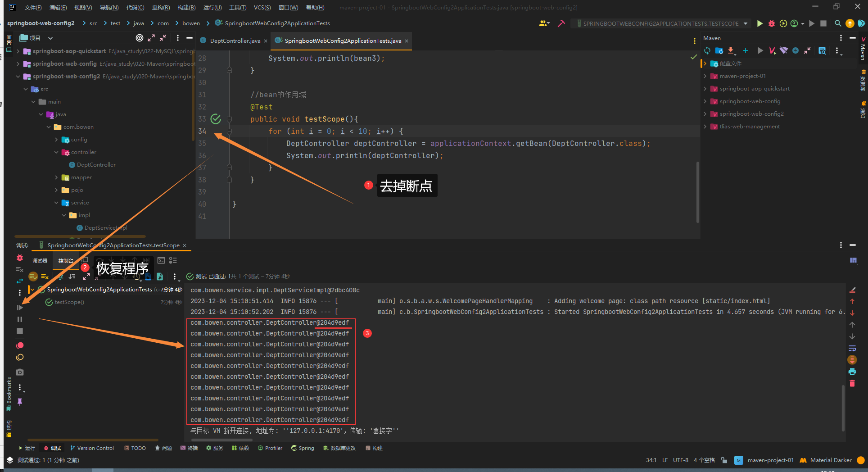Add Maven project plus icon
The width and height of the screenshot is (868, 472).
(x=746, y=50)
